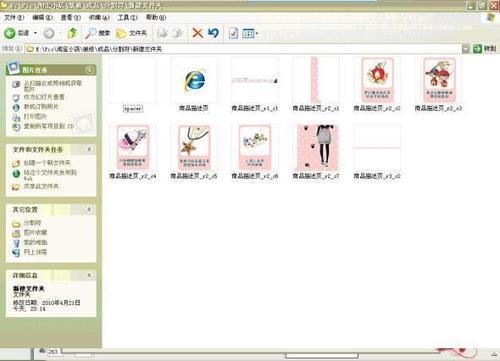
Task: Click 'Publish this folder to the Web' link
Action: (50, 175)
